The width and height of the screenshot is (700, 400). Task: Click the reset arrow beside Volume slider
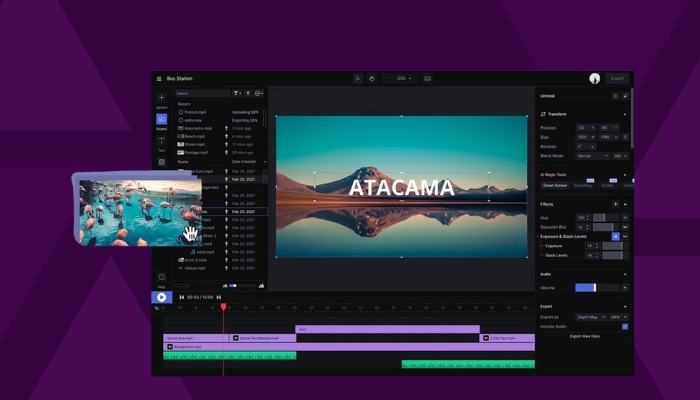pos(625,288)
